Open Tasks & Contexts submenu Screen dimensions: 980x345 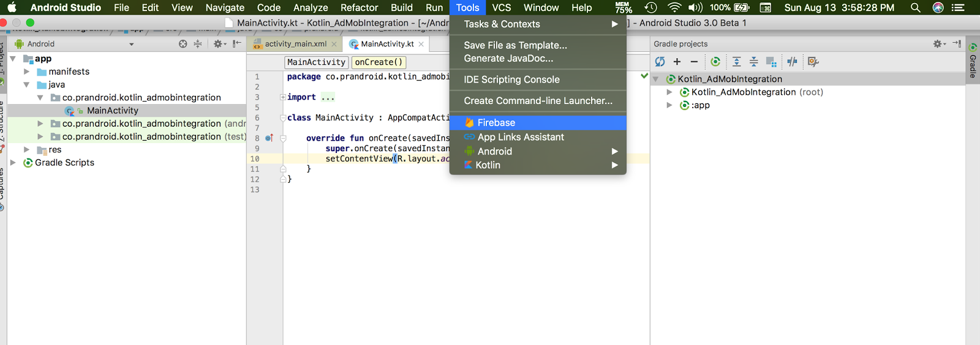click(x=538, y=24)
